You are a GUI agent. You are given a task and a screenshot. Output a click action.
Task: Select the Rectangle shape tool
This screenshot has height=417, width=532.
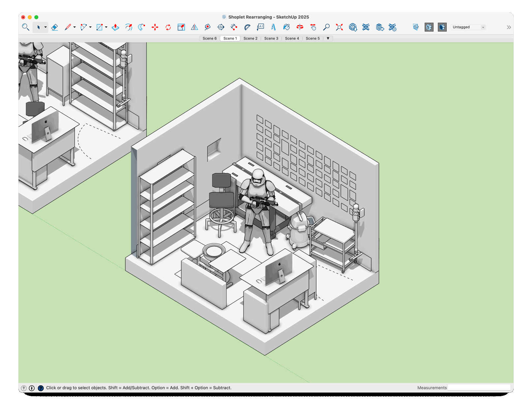(x=99, y=27)
